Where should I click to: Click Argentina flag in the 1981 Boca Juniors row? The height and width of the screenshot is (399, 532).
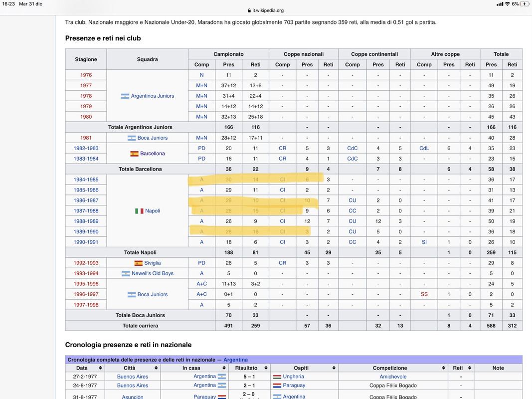click(131, 138)
